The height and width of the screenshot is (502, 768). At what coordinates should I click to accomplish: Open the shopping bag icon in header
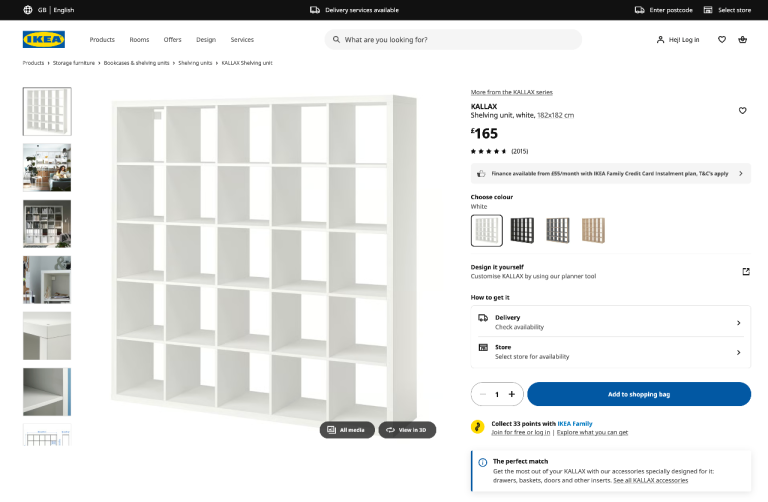click(x=743, y=40)
